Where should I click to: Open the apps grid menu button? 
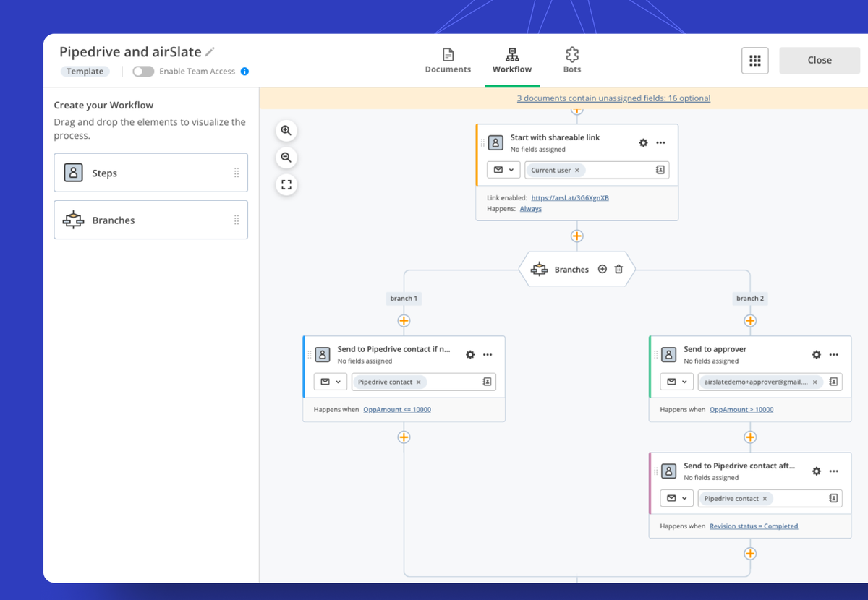[755, 61]
